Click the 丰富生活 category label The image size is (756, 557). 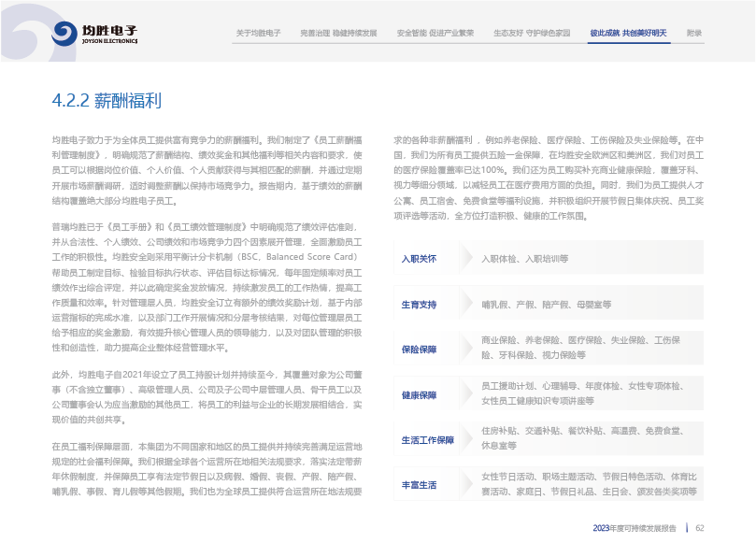click(x=419, y=485)
